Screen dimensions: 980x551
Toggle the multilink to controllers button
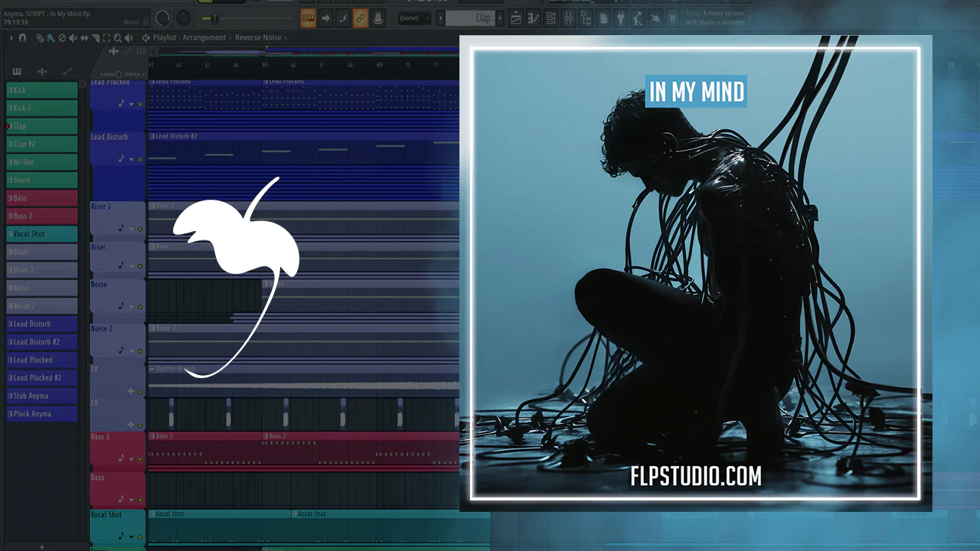tap(344, 18)
